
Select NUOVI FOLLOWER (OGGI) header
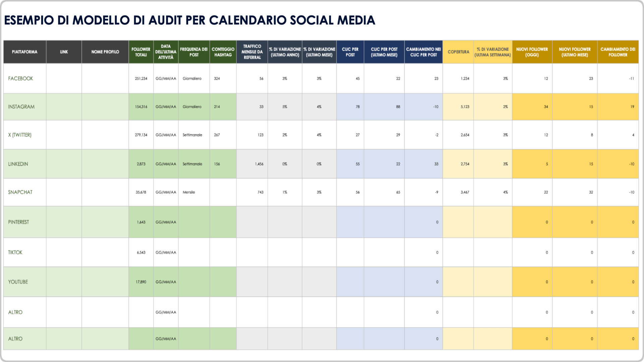(x=532, y=52)
